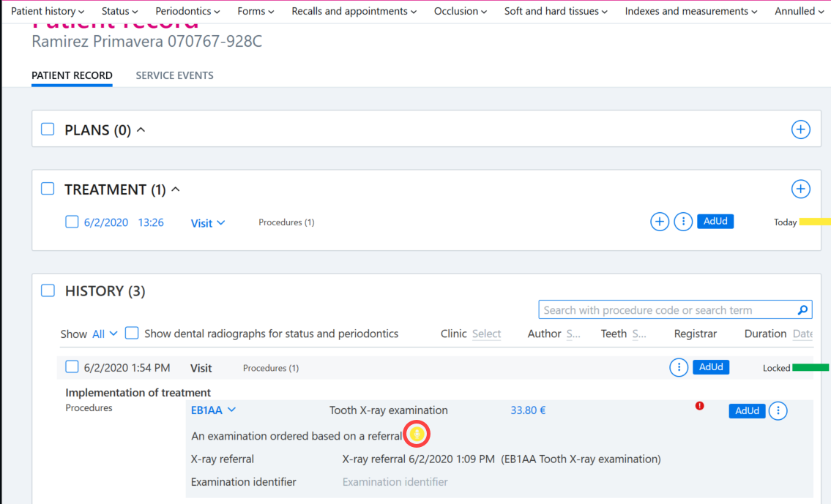Open more options for 1:54 PM history visit

pos(679,367)
